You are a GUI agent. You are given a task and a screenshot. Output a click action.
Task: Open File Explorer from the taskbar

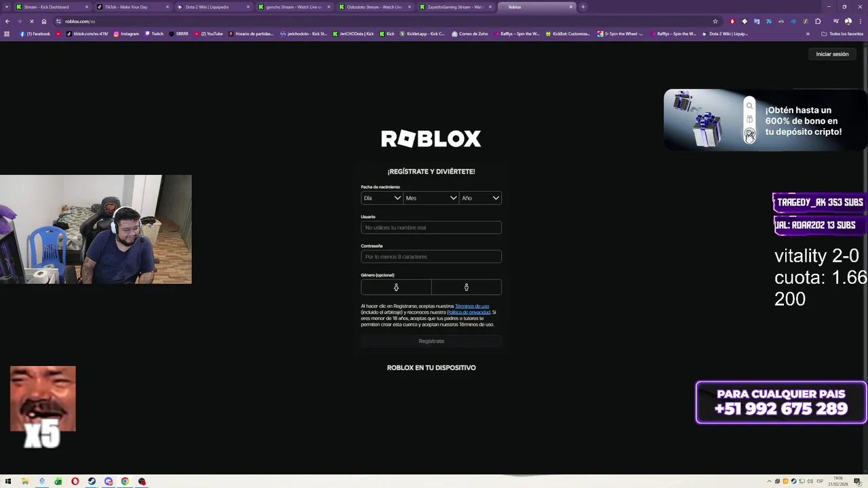coord(25,482)
